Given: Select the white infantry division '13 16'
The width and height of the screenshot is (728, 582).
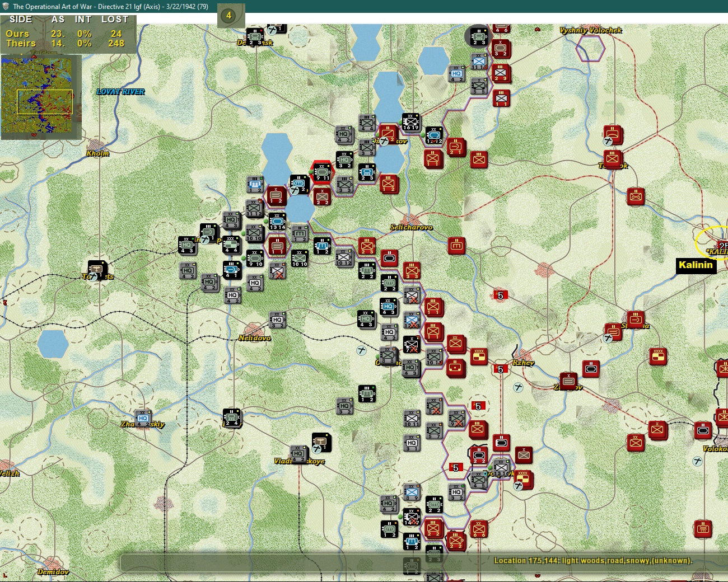Looking at the screenshot, I should coord(501,467).
